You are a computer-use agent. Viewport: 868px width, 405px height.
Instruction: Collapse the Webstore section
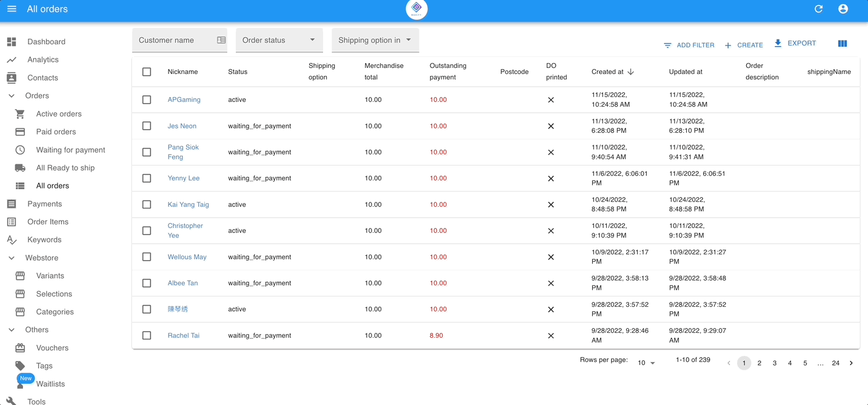(x=12, y=258)
